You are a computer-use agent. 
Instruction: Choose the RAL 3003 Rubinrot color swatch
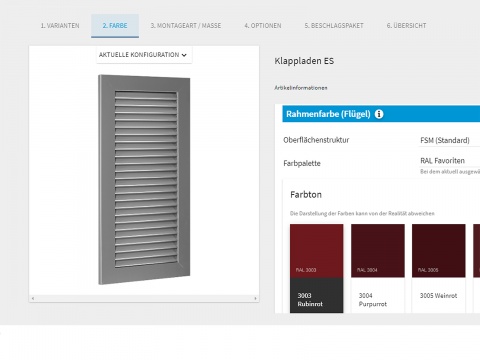click(316, 268)
